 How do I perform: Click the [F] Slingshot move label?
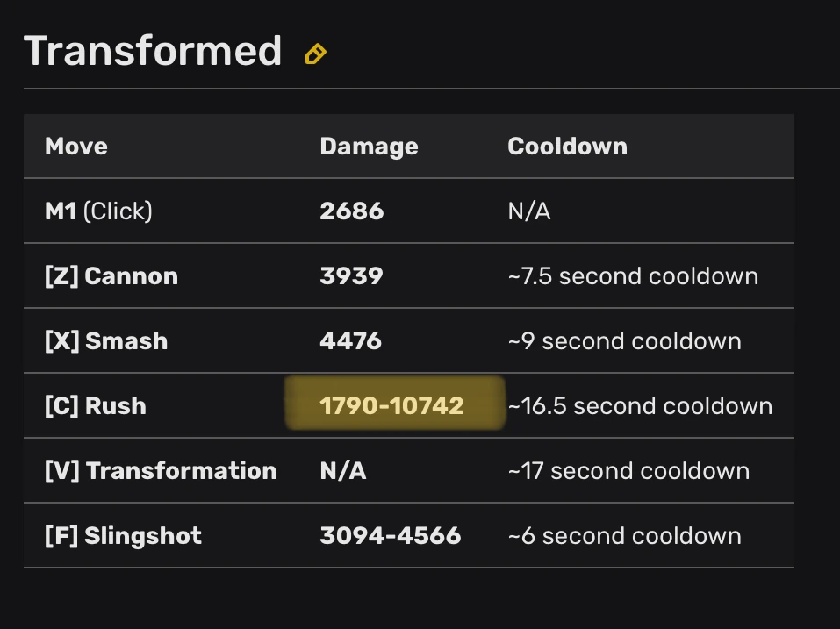pos(122,535)
